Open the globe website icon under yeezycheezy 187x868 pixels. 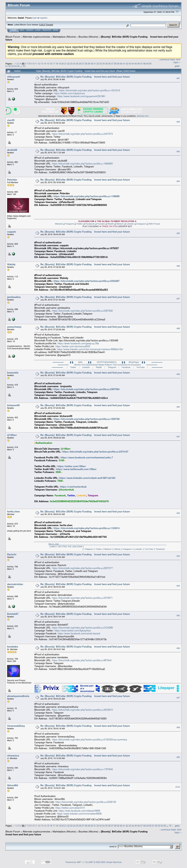pos(14,356)
